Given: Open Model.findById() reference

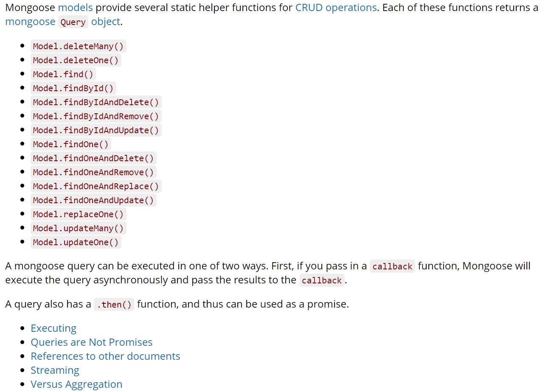Looking at the screenshot, I should pos(73,88).
